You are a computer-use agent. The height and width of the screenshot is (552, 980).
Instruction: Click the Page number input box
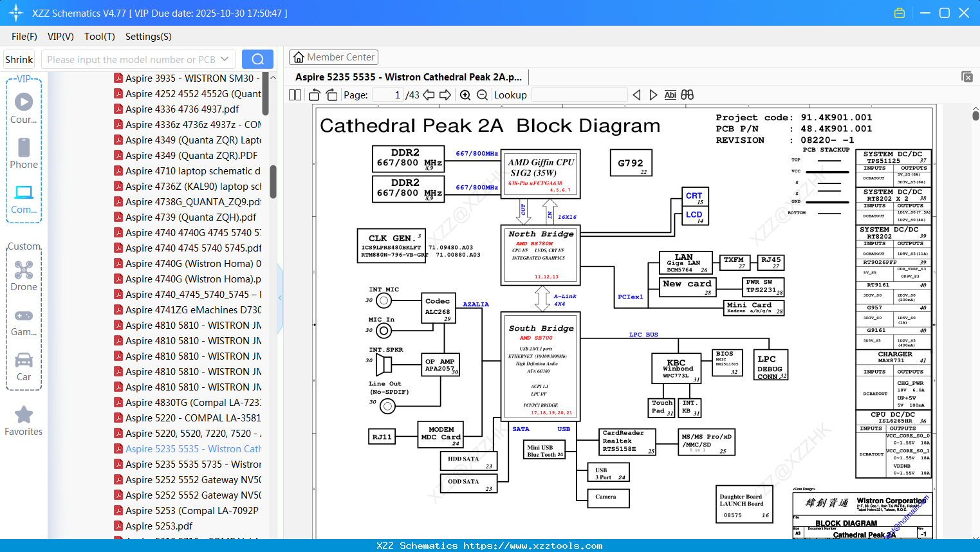point(387,95)
